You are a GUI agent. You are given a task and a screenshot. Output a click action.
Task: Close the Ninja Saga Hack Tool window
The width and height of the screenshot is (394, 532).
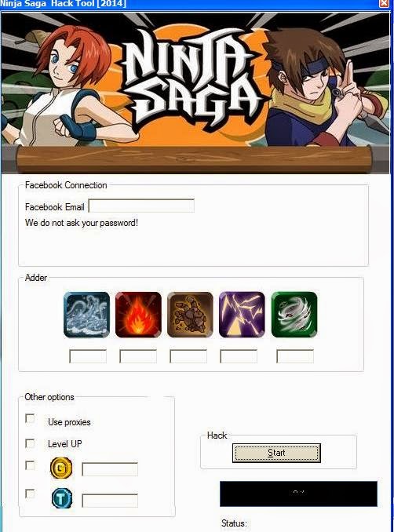pos(384,3)
